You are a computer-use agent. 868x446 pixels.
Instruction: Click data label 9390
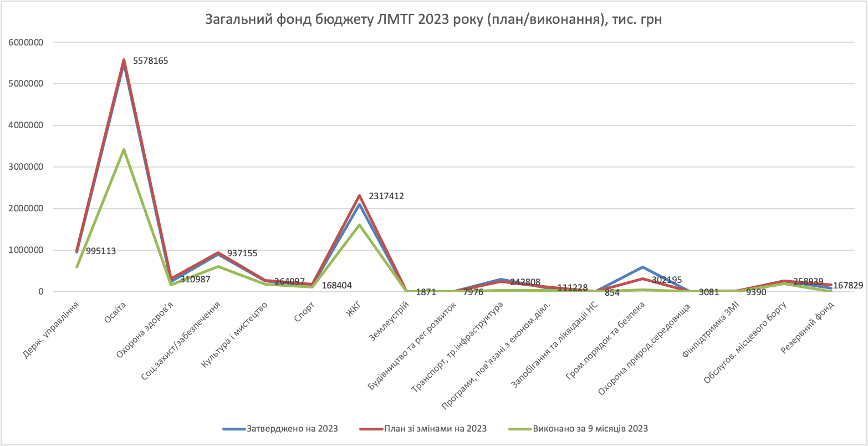(756, 292)
